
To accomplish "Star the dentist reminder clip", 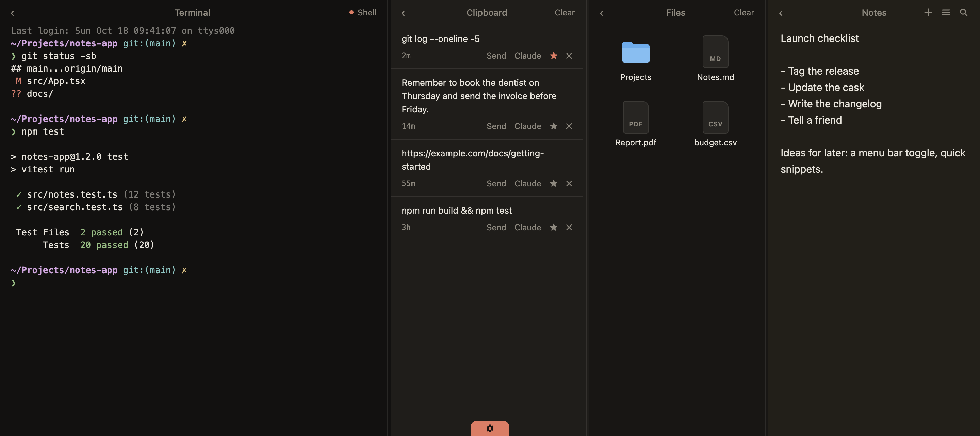I will (554, 126).
